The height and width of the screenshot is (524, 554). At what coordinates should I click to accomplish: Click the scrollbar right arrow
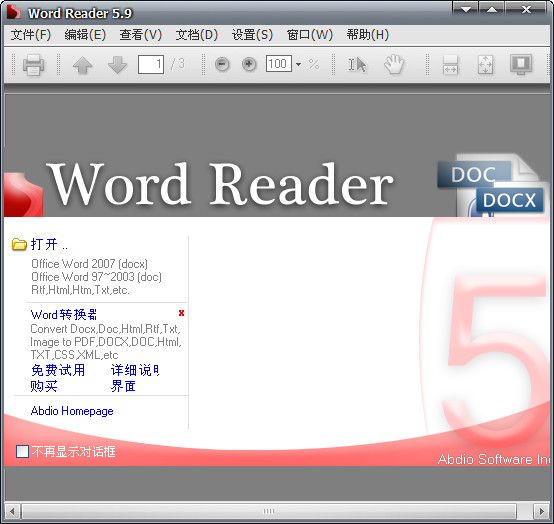[541, 511]
